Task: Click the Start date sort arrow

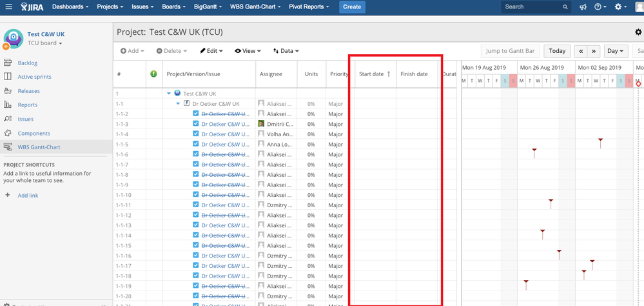Action: (x=389, y=74)
